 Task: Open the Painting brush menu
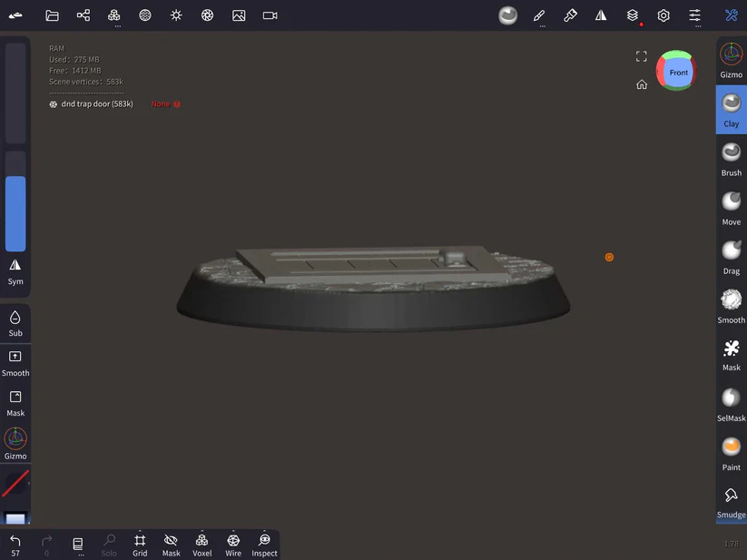click(x=570, y=15)
